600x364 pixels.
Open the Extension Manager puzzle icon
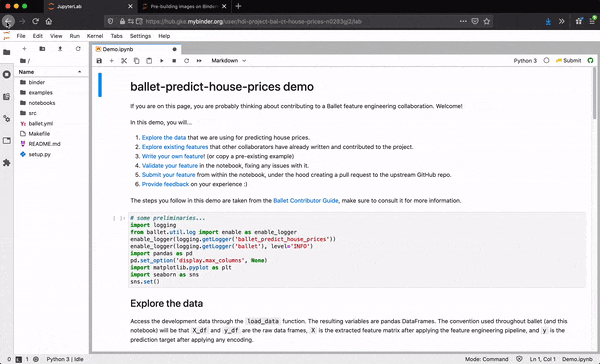7,163
